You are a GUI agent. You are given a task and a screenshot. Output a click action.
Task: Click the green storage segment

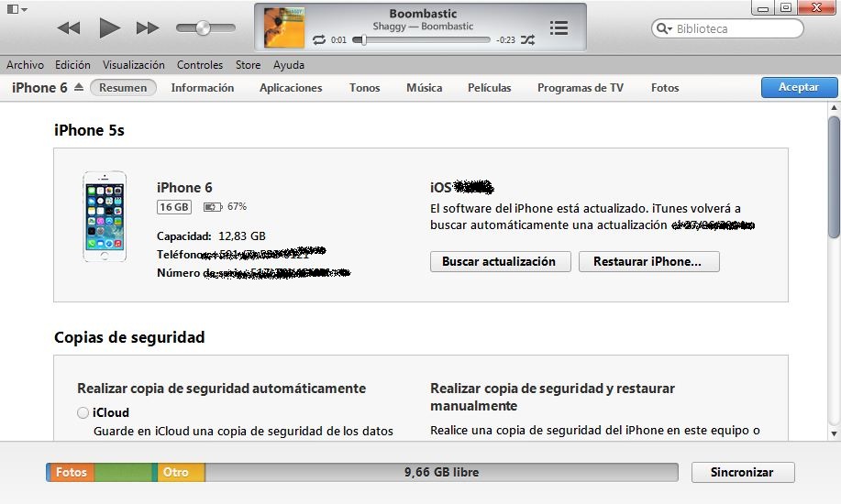click(126, 472)
